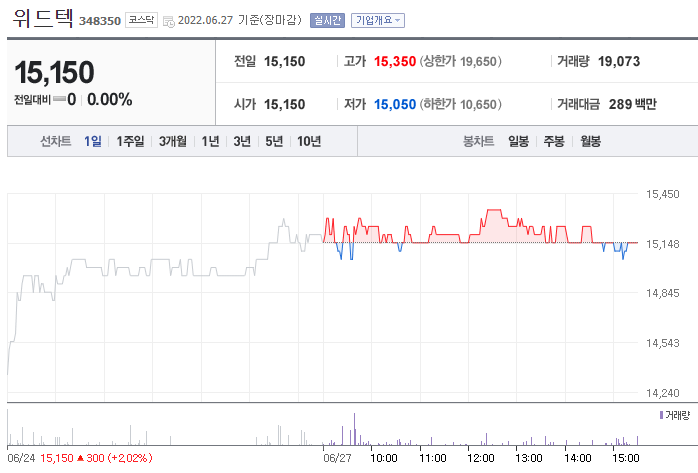Click the 상한가 19,650 text

tap(461, 61)
